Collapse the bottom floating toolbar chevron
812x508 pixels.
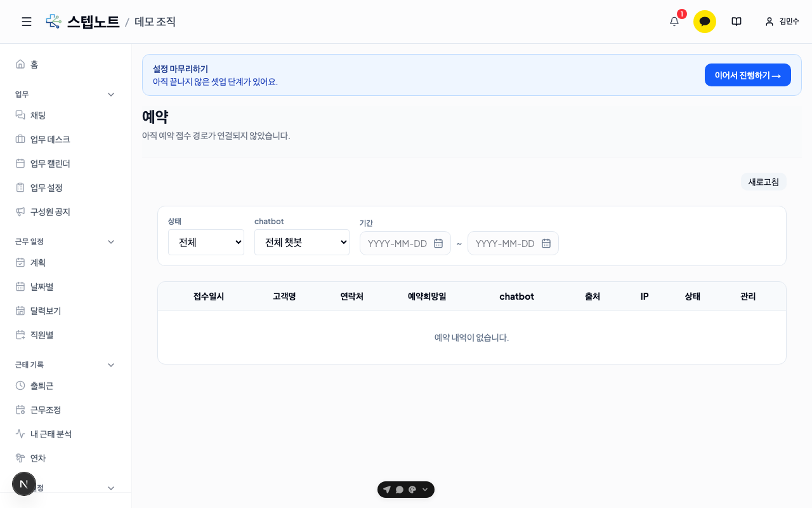pos(425,490)
